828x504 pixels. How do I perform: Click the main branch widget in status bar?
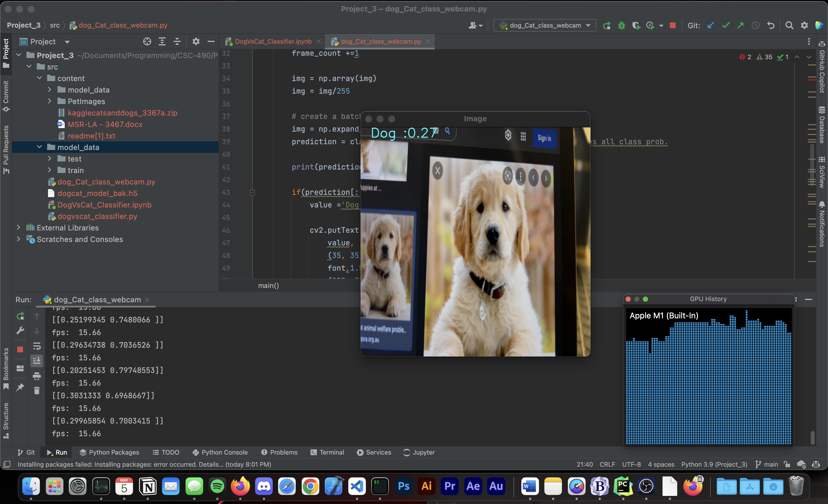766,464
